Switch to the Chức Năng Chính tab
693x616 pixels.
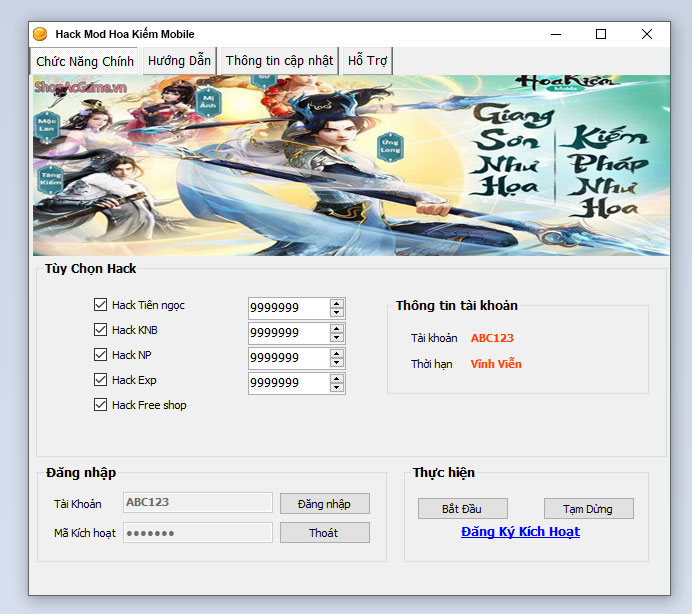coord(85,61)
